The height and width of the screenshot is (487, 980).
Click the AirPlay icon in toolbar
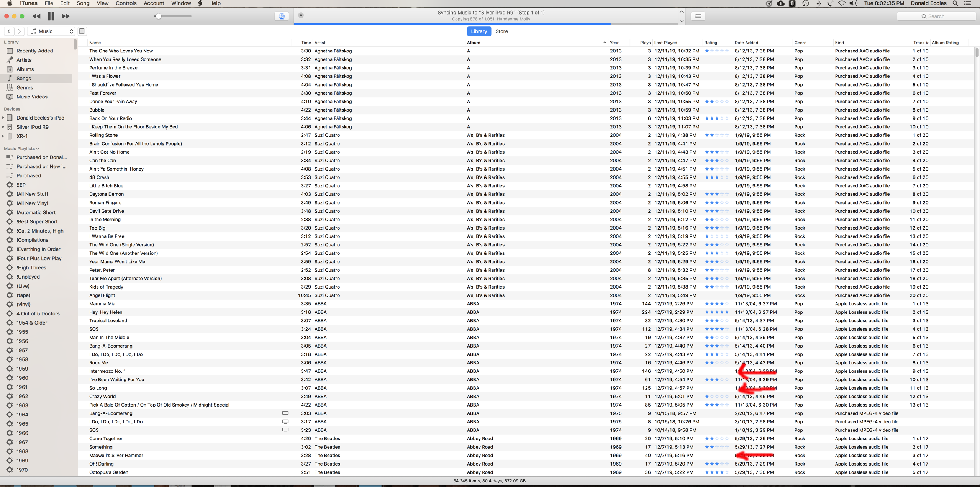click(282, 16)
